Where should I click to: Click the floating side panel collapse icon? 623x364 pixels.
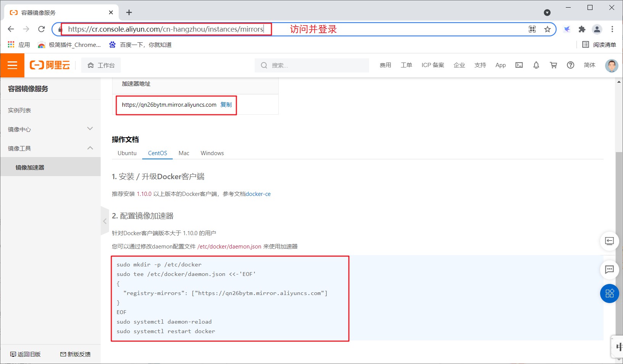pos(609,241)
